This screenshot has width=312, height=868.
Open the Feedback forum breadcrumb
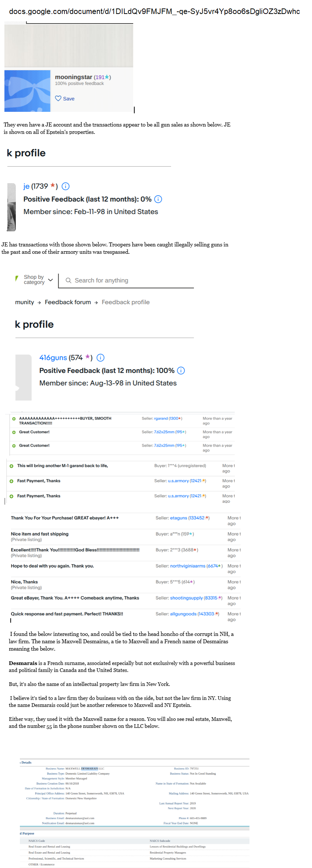[68, 302]
